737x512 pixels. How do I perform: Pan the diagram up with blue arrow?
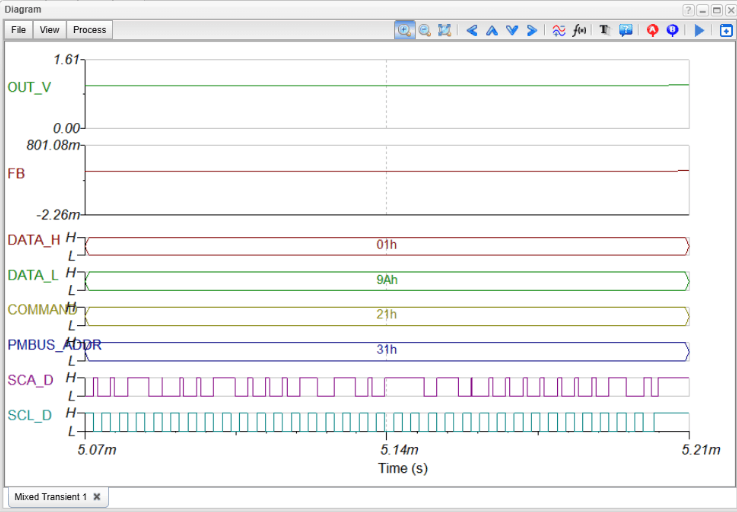coord(492,31)
